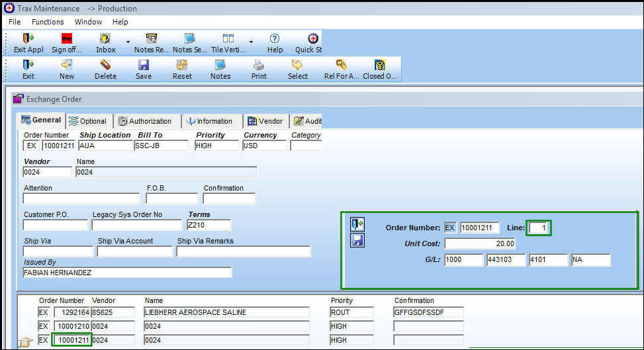Open Notes in the second toolbar
Screen dimensions: 644x350
point(220,65)
